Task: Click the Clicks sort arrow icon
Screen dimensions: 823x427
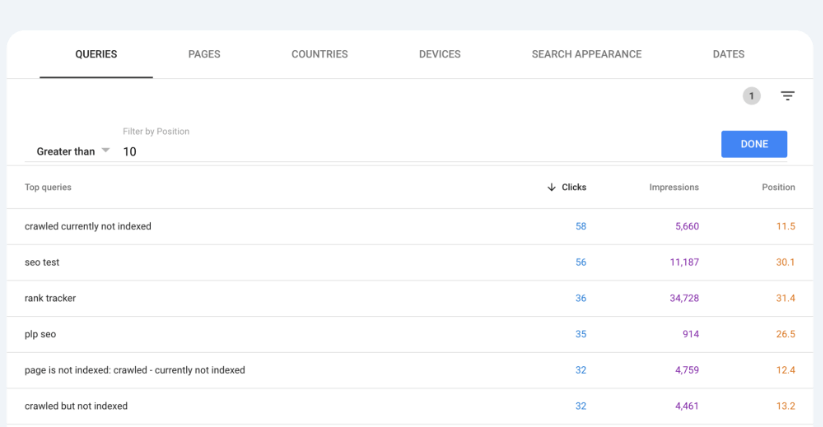Action: click(551, 187)
